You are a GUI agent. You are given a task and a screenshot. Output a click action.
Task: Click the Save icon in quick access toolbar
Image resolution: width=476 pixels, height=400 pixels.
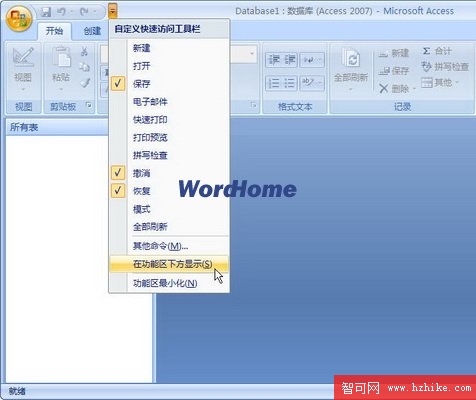(46, 12)
